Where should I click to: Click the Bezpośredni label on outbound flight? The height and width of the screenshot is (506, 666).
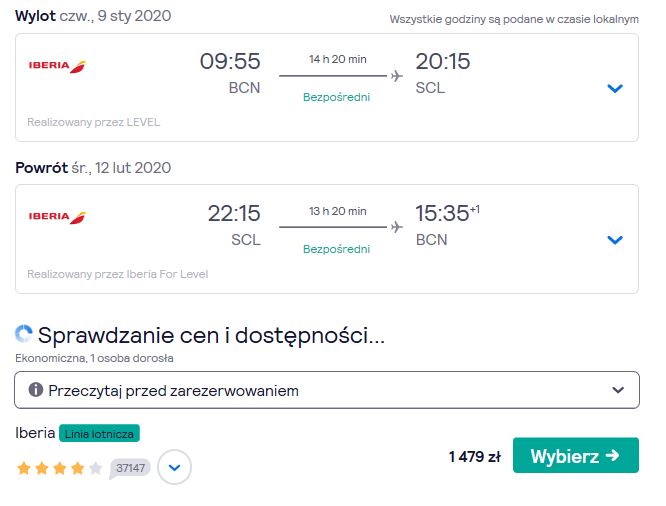coord(336,97)
